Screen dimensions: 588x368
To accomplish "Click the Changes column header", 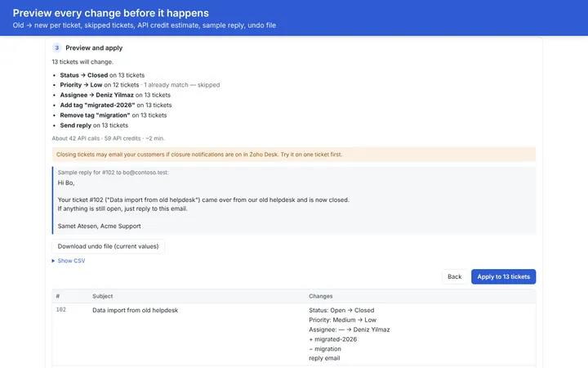I will tap(321, 296).
